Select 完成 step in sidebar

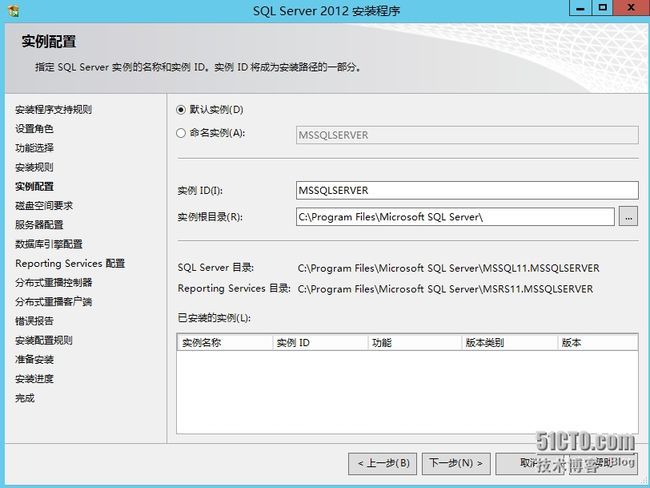click(25, 398)
